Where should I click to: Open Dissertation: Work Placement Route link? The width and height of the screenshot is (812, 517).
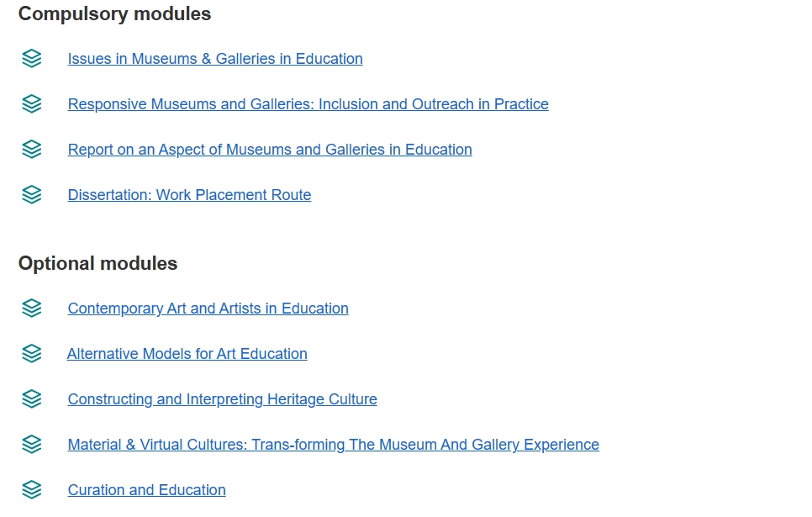pos(189,195)
